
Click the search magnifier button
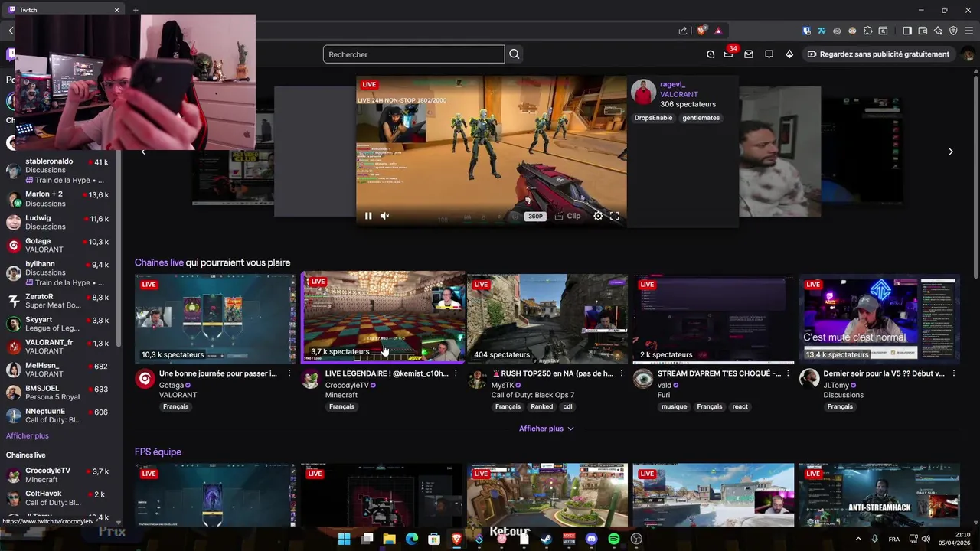tap(514, 54)
